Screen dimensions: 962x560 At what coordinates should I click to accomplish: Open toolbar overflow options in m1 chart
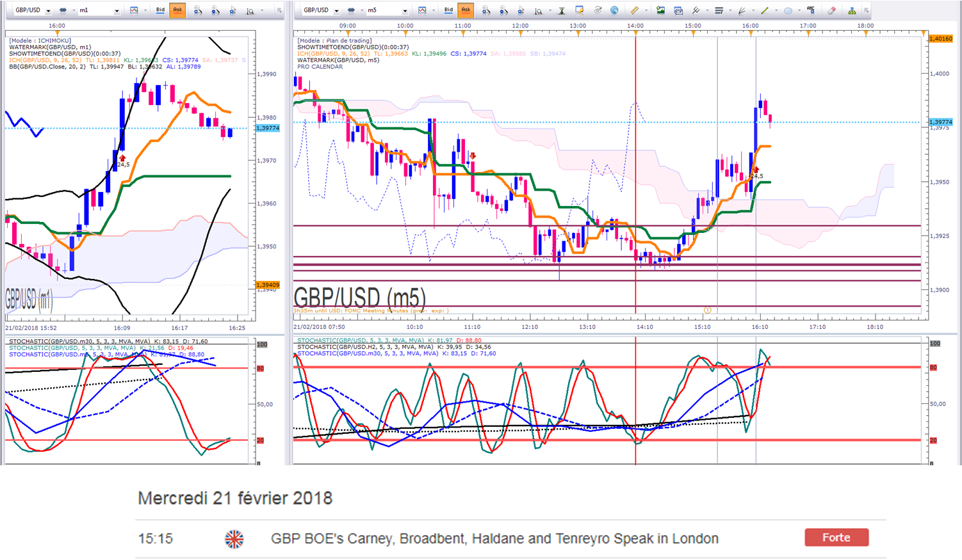[279, 10]
